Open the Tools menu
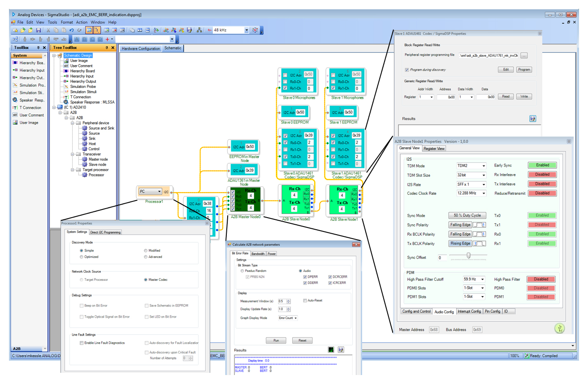This screenshot has height=384, width=588. [52, 22]
